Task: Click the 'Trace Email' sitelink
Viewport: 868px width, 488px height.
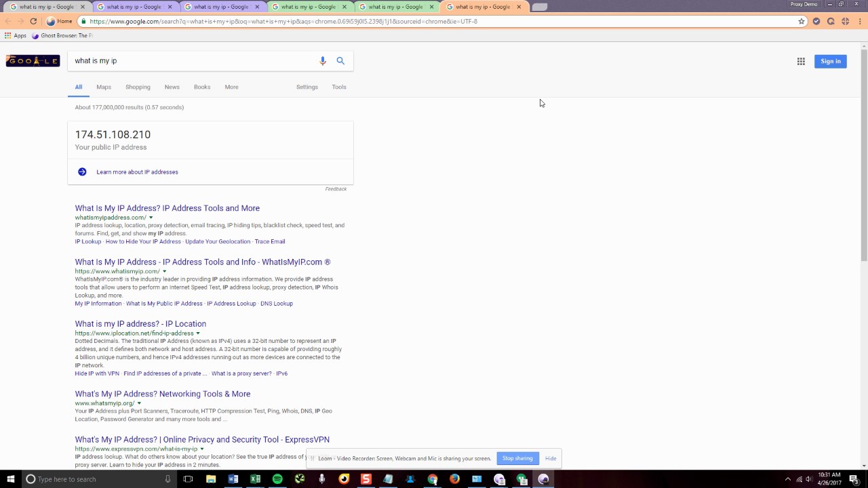Action: pyautogui.click(x=270, y=241)
